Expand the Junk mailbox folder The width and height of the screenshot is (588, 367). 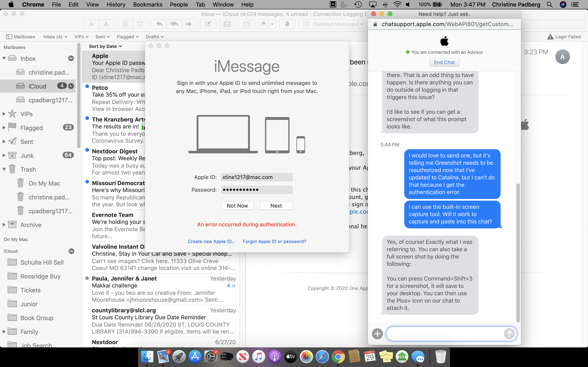pyautogui.click(x=4, y=155)
